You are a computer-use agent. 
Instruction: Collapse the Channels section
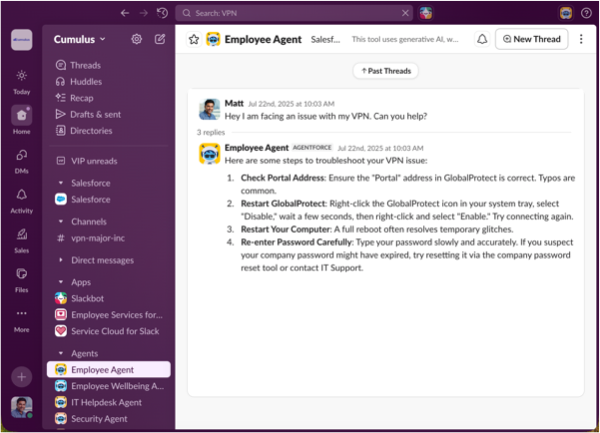click(61, 221)
